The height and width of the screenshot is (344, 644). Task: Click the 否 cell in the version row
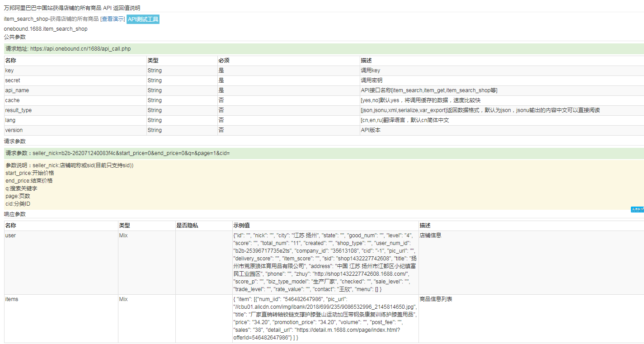click(x=288, y=130)
